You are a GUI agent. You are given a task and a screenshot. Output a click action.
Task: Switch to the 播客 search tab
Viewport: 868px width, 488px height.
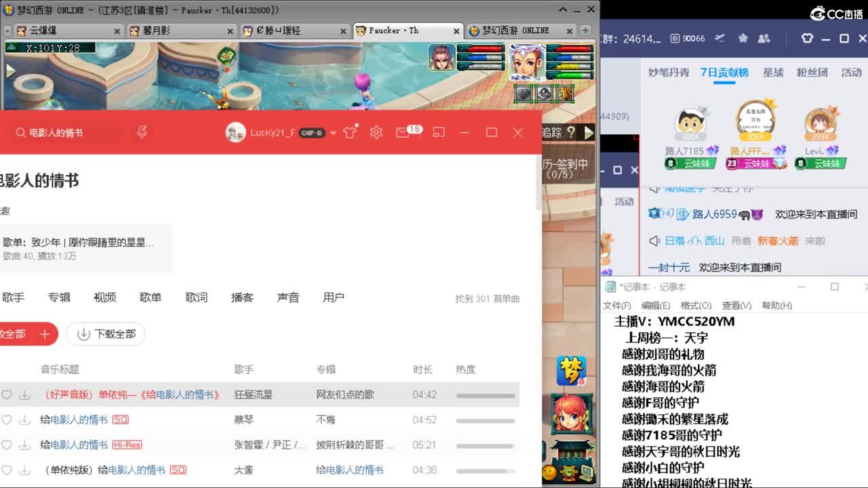242,298
